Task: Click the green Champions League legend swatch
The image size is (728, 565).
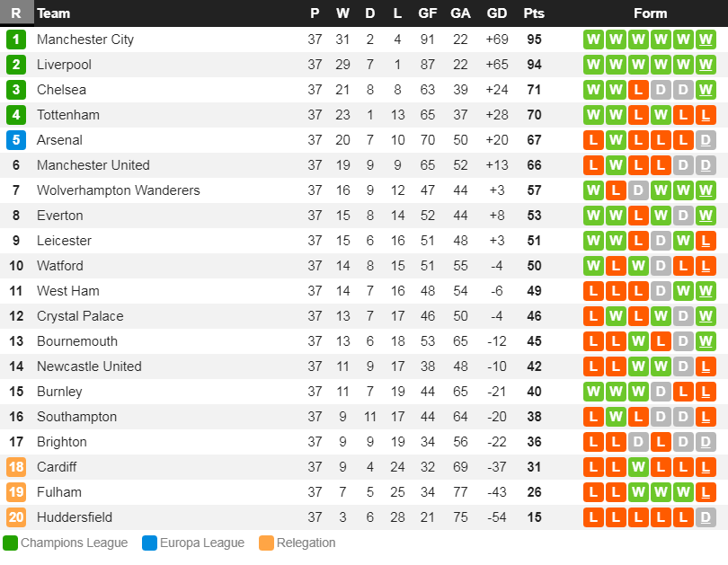Action: [x=11, y=543]
